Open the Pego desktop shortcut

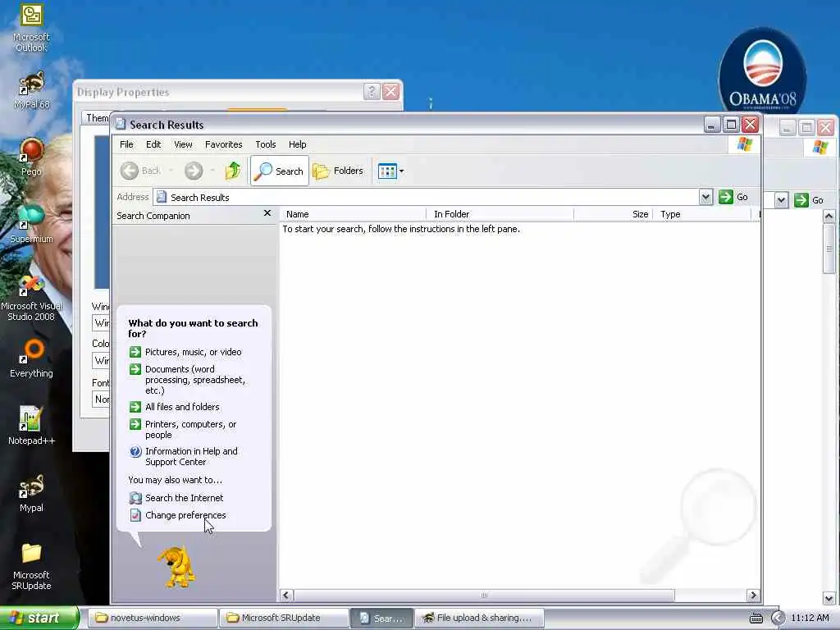31,157
